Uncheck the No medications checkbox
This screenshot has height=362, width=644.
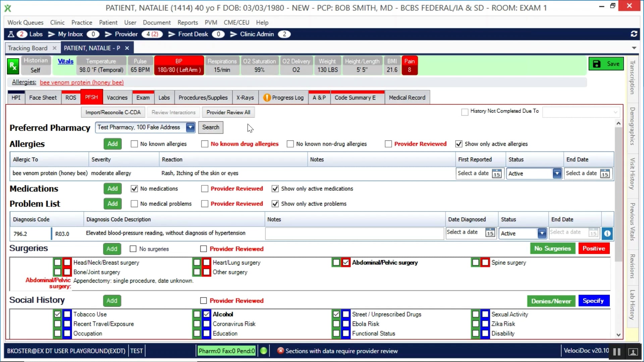coord(134,189)
